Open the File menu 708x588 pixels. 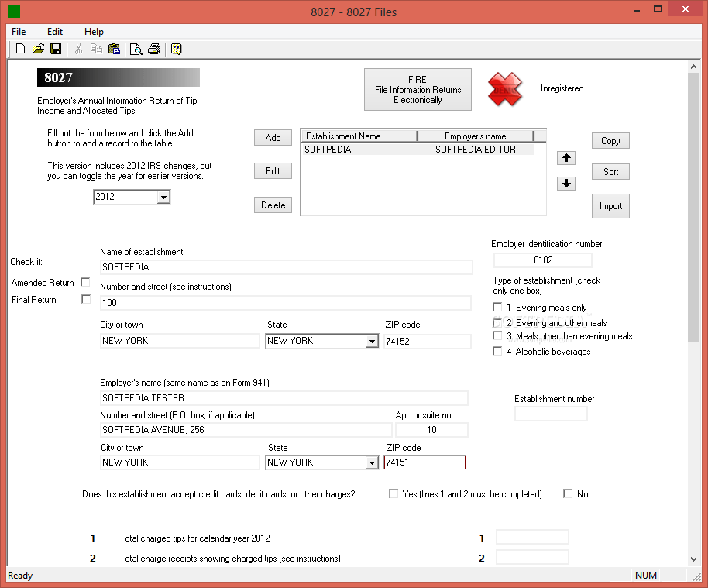pyautogui.click(x=19, y=32)
